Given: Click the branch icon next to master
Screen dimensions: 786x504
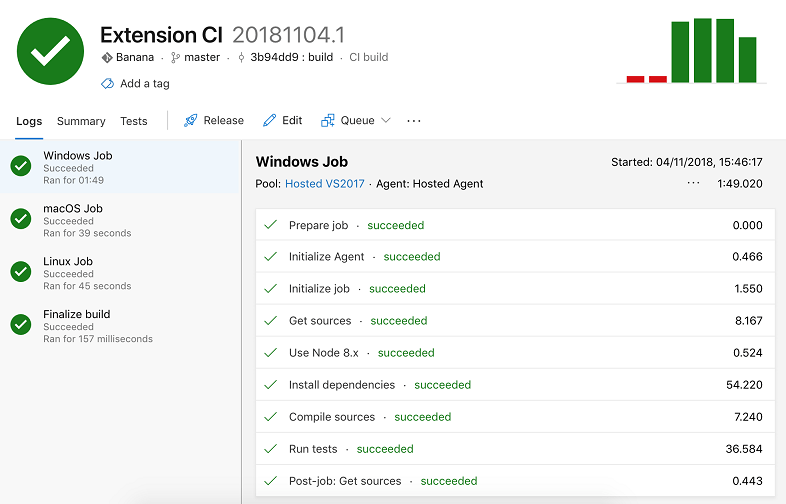Looking at the screenshot, I should pyautogui.click(x=175, y=58).
